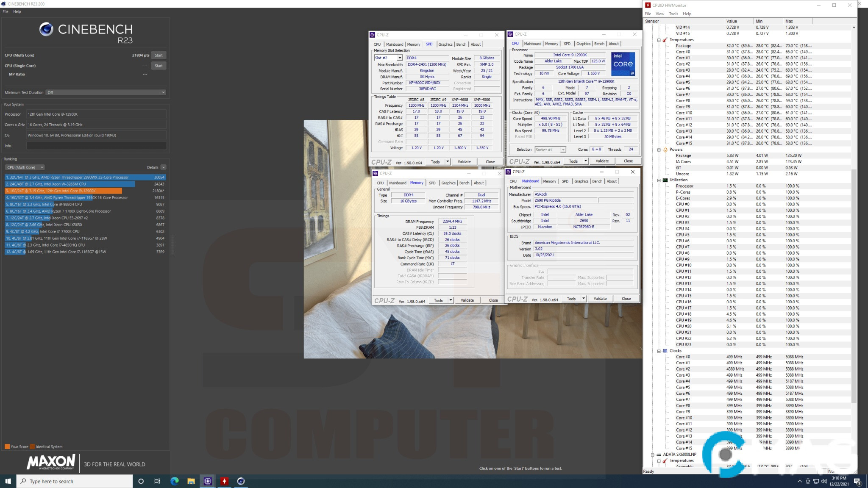Open the notification center icon
868x488 pixels.
click(857, 481)
